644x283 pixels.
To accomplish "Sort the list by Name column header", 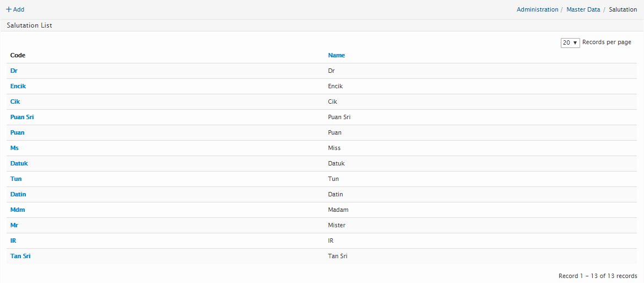I will (x=336, y=55).
